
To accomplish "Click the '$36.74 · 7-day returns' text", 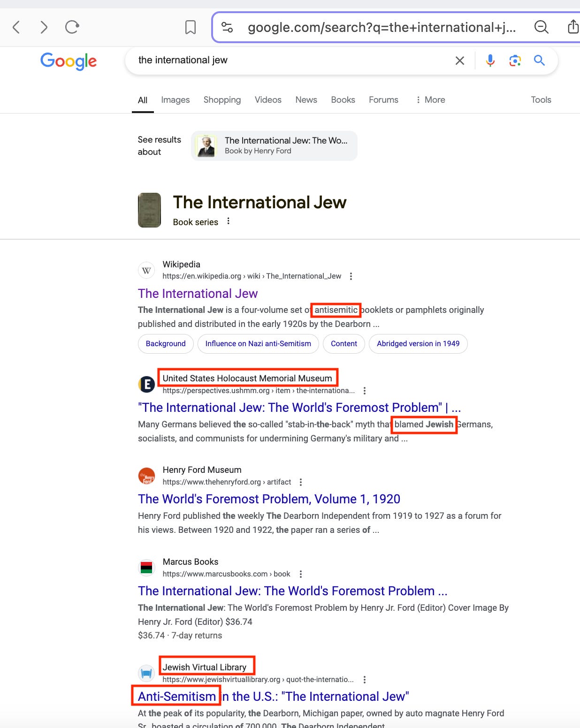I will [x=180, y=636].
